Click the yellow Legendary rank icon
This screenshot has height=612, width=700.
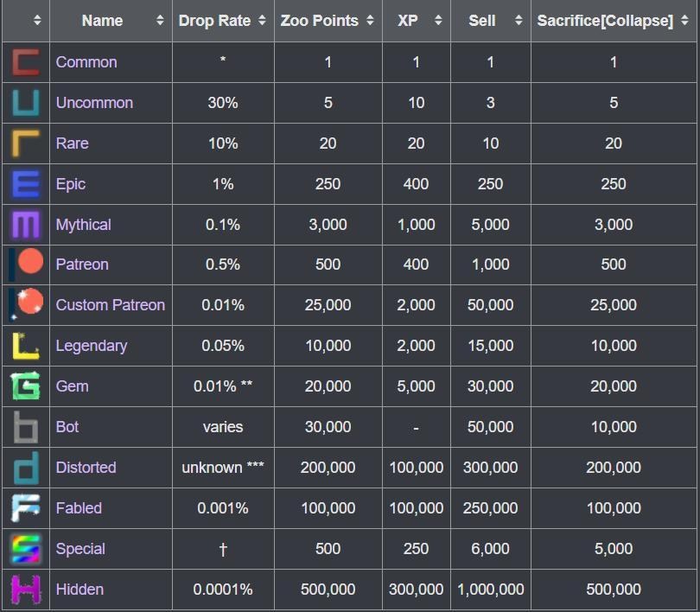click(25, 346)
